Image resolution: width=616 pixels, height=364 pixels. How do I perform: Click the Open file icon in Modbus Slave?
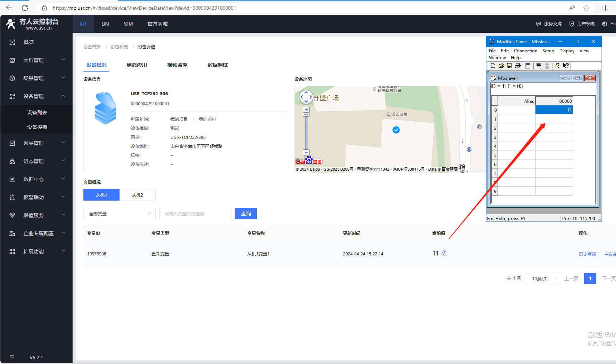pos(501,66)
